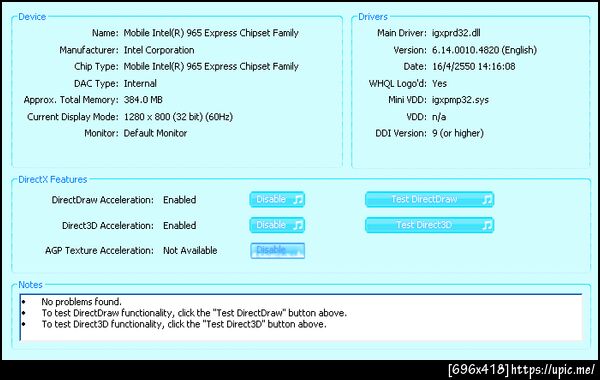This screenshot has width=600, height=380.
Task: Click inside the Notes text box
Action: coord(301,317)
